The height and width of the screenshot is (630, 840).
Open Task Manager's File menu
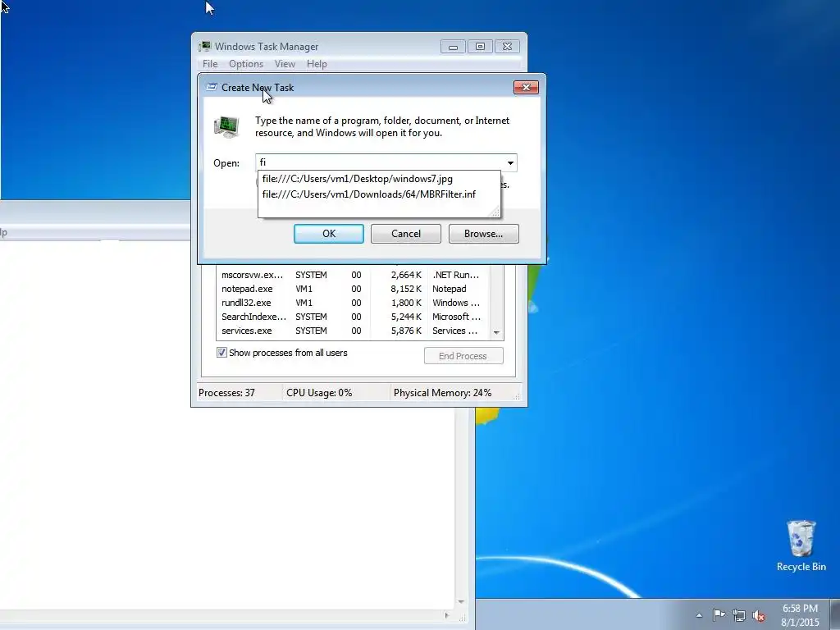[210, 64]
